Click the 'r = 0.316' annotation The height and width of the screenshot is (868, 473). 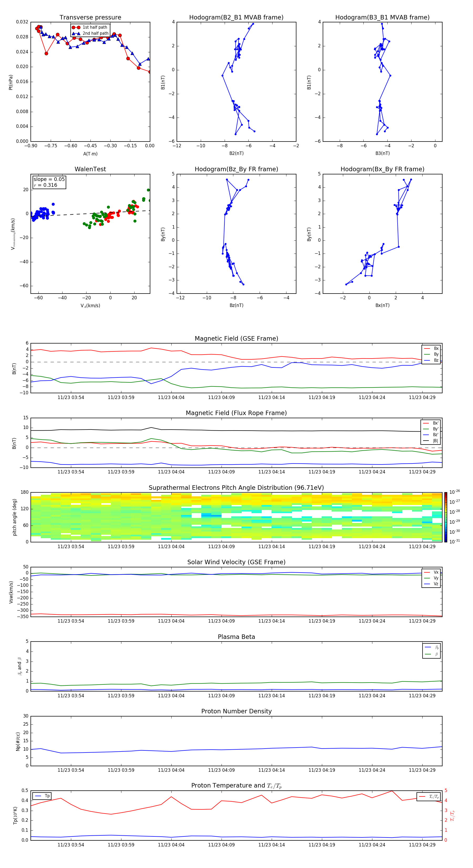tap(45, 185)
